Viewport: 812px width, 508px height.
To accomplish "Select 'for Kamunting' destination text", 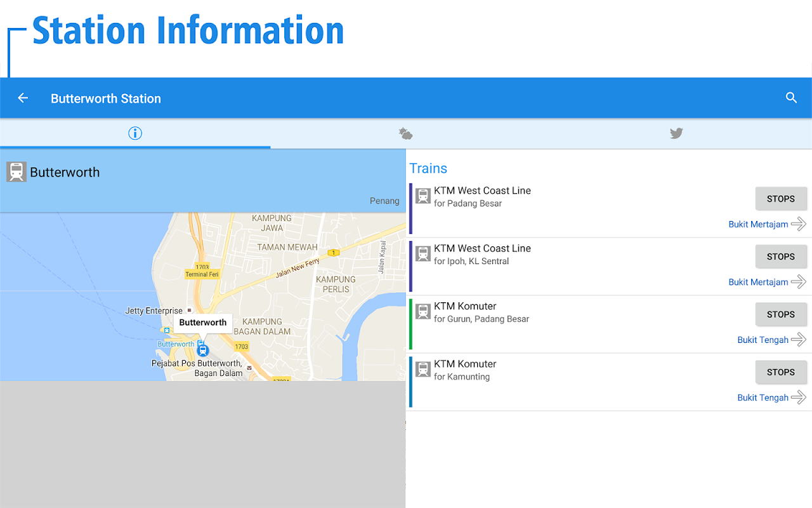I will 462,377.
